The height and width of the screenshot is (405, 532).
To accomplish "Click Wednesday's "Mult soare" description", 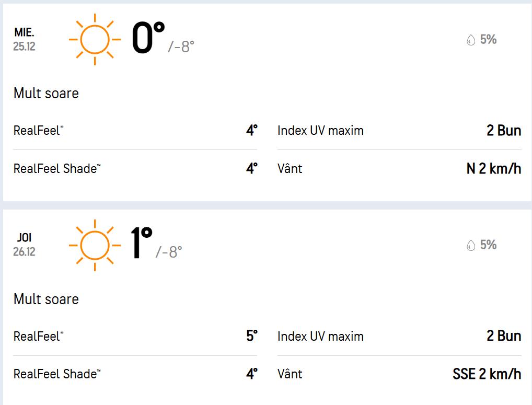I will [x=46, y=94].
